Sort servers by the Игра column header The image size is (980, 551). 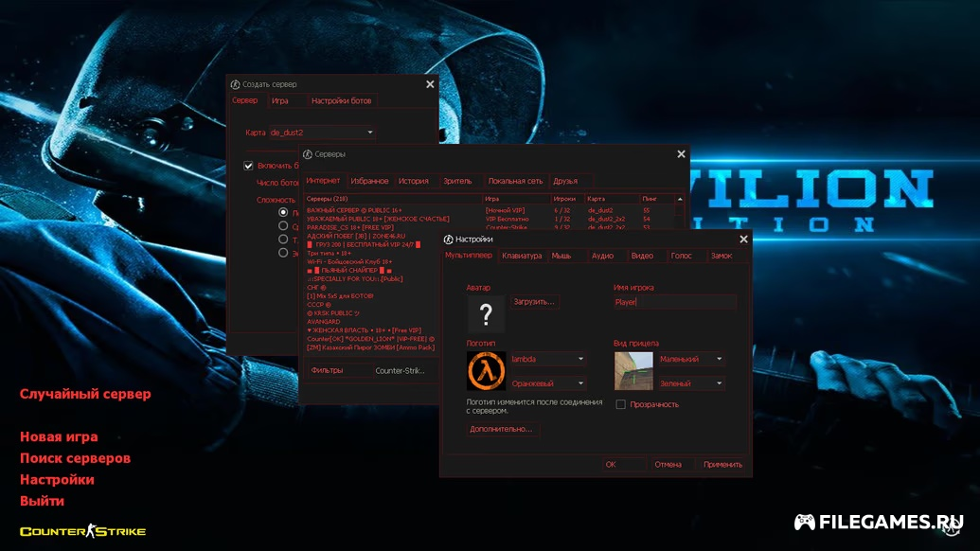(x=517, y=199)
